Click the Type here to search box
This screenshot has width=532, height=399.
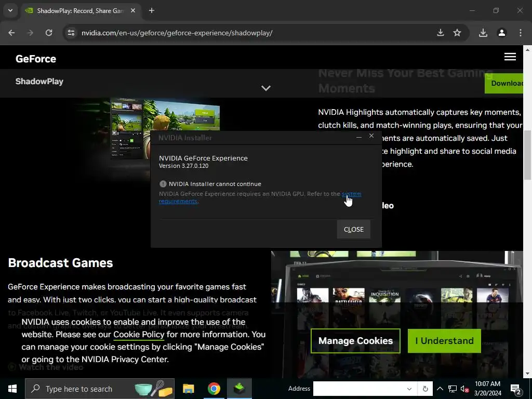pyautogui.click(x=100, y=389)
